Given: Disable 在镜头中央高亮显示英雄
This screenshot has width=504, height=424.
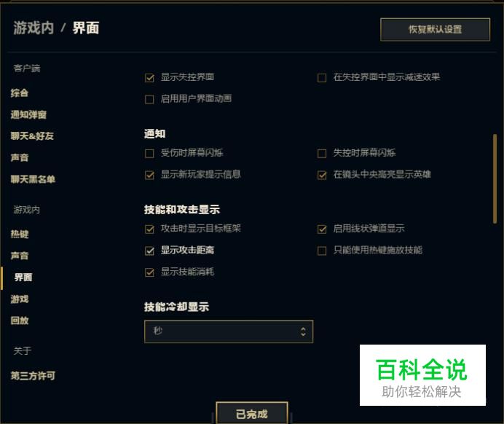Looking at the screenshot, I should (x=322, y=175).
